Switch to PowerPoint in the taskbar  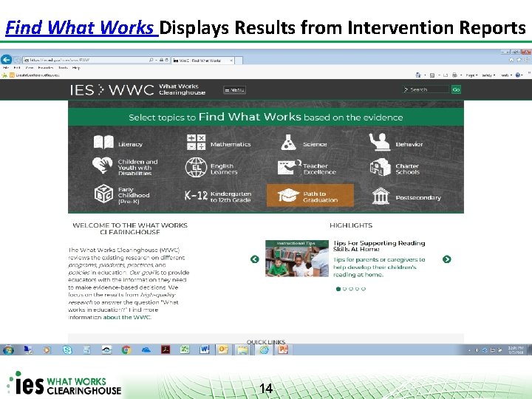282,349
